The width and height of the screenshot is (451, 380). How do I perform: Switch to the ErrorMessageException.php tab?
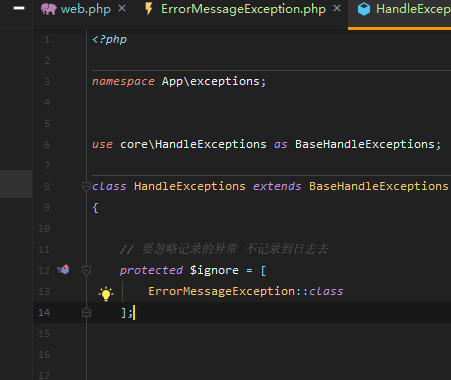[243, 9]
